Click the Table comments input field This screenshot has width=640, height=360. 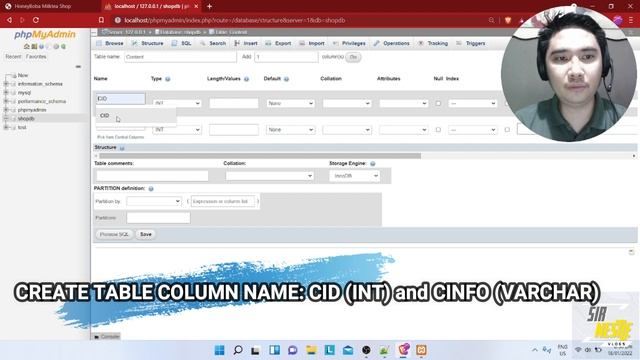[x=152, y=176]
